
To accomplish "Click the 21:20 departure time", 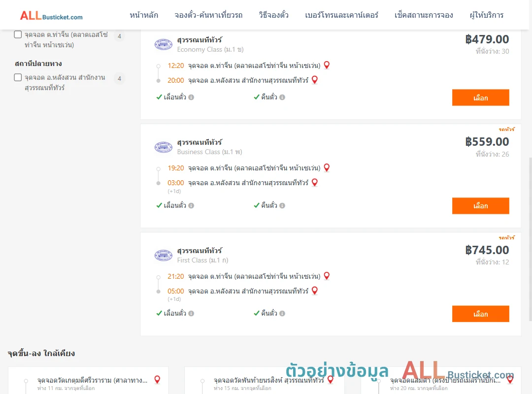I will coord(176,276).
